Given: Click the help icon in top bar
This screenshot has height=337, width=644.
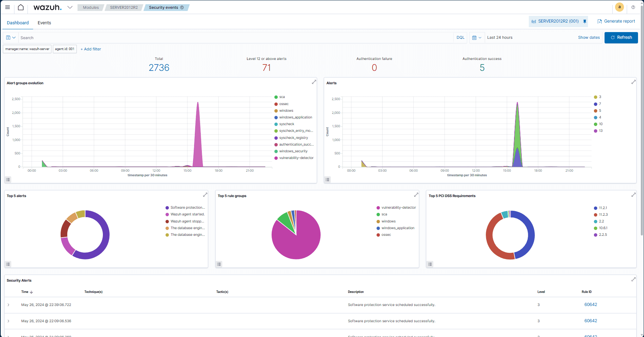Looking at the screenshot, I should point(633,7).
